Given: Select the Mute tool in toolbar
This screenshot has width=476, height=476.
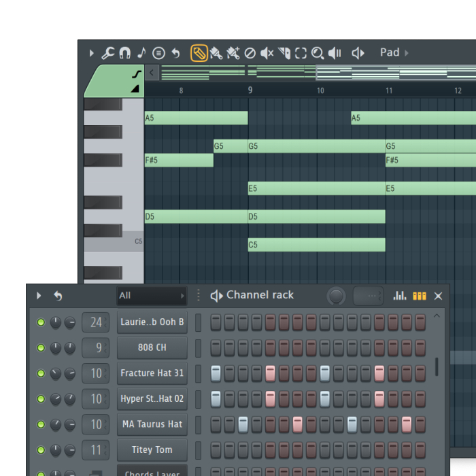Looking at the screenshot, I should pos(267,53).
